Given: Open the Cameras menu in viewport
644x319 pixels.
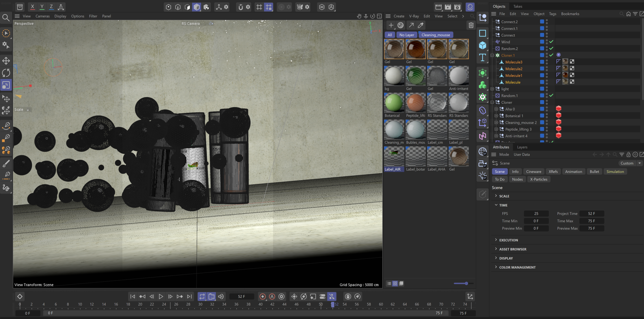Looking at the screenshot, I should [x=43, y=16].
